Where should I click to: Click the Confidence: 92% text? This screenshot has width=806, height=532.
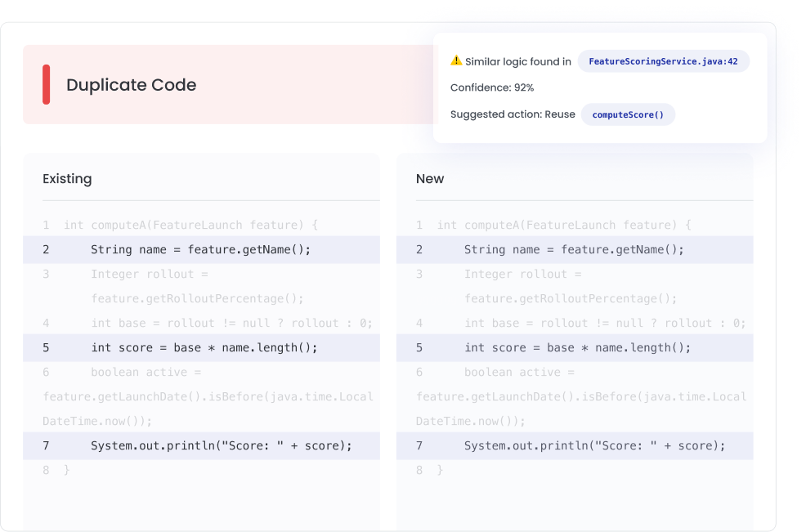pos(492,88)
